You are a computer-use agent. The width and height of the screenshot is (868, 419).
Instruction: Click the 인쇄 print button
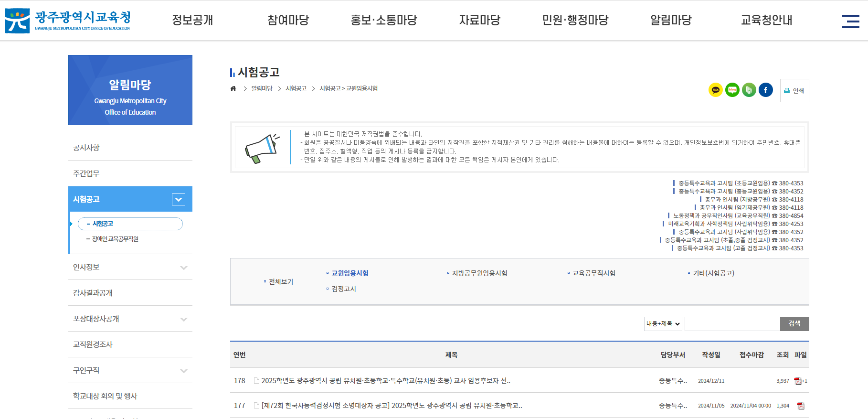coord(794,91)
